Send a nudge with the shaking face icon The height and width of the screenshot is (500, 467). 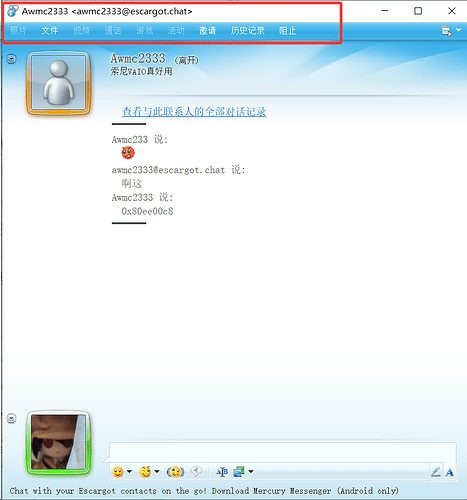click(x=175, y=472)
